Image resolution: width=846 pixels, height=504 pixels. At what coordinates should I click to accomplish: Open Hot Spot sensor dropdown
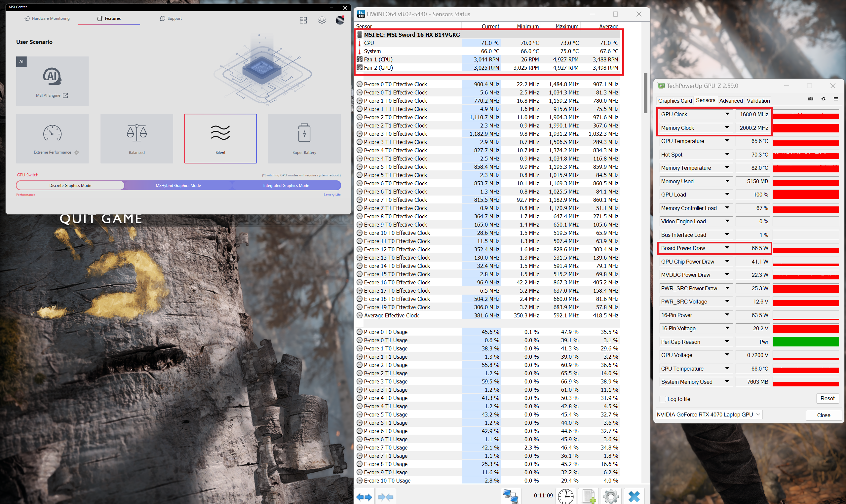point(727,155)
